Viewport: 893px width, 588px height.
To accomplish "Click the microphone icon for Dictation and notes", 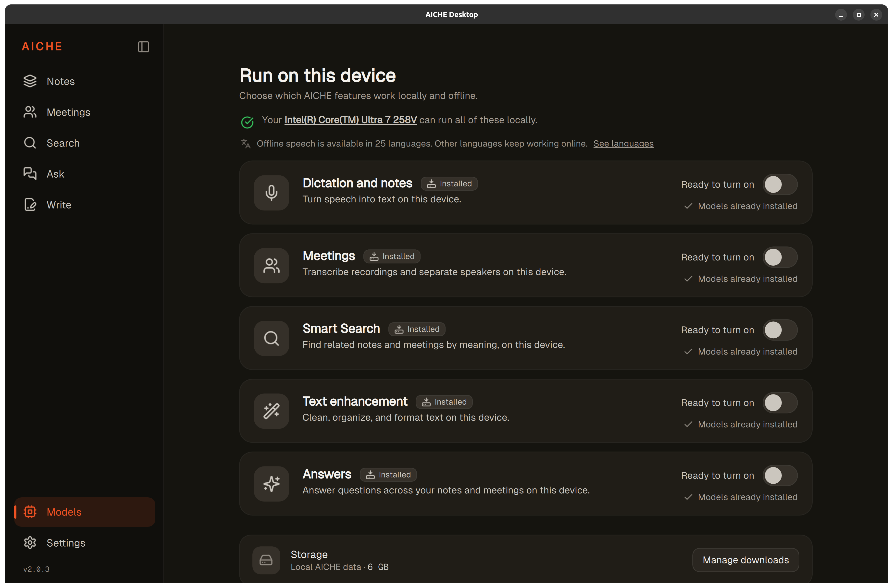I will click(271, 193).
